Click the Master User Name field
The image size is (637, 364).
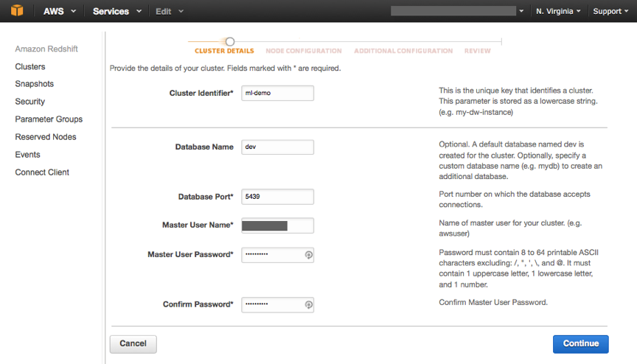(x=277, y=225)
